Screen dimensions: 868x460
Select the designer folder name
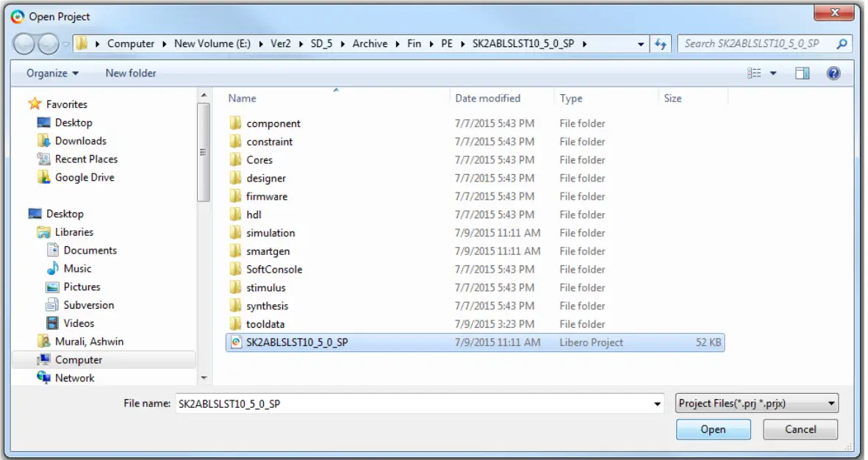[x=266, y=179]
